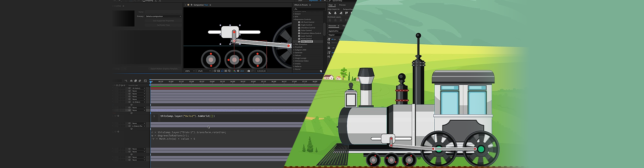Screen dimensions: 644x168
Task: Click the align top edges icon
Action: 346,13
